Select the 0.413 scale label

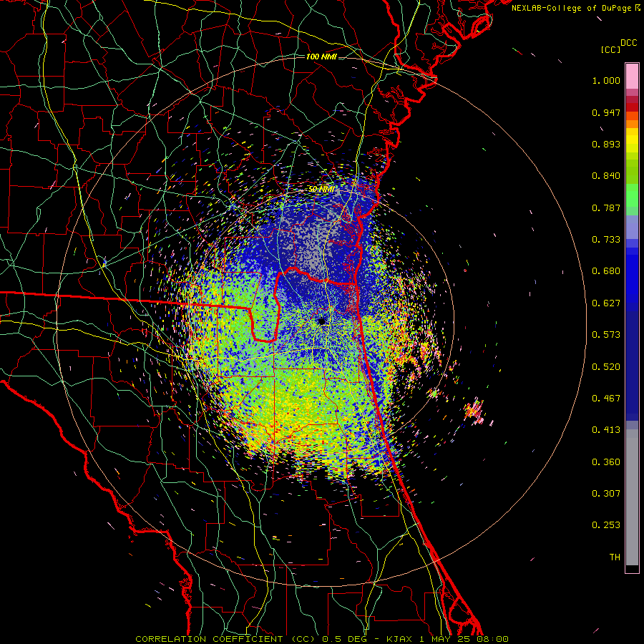click(606, 430)
